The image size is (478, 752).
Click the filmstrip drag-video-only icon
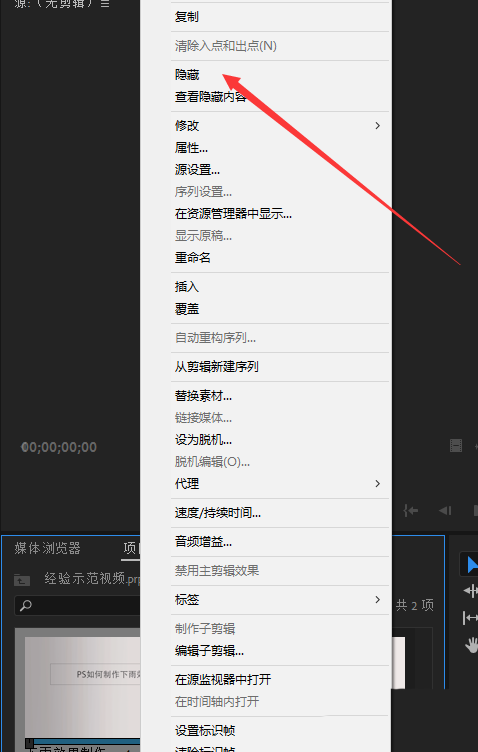[456, 446]
